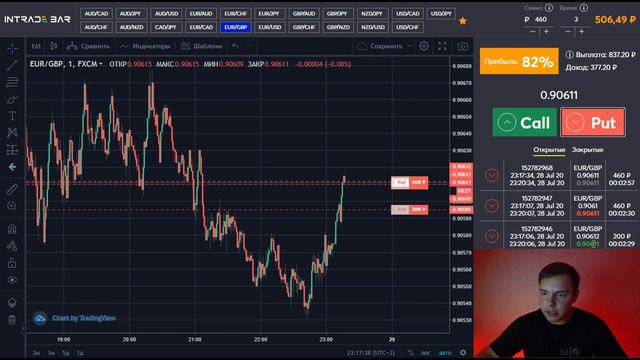Click the green Call button
The image size is (640, 360).
pyautogui.click(x=524, y=122)
